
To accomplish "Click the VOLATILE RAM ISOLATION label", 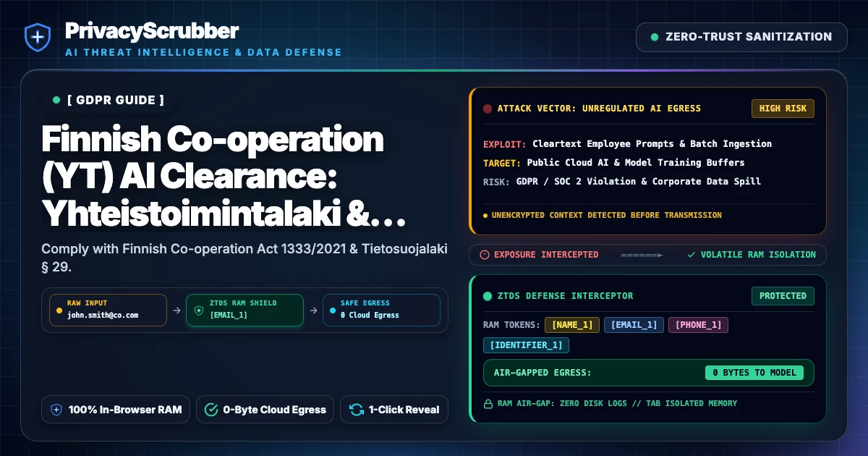I will coord(758,255).
